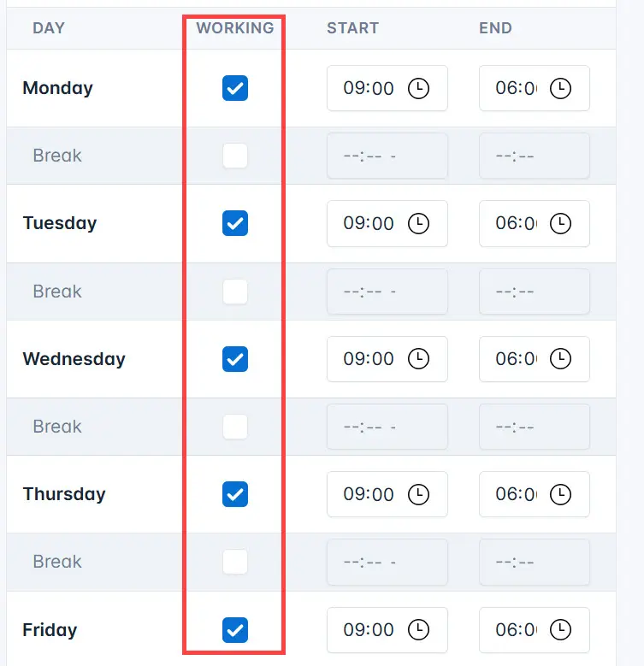Open Thursday start time clock picker
Screen dimensions: 644x666
[418, 494]
